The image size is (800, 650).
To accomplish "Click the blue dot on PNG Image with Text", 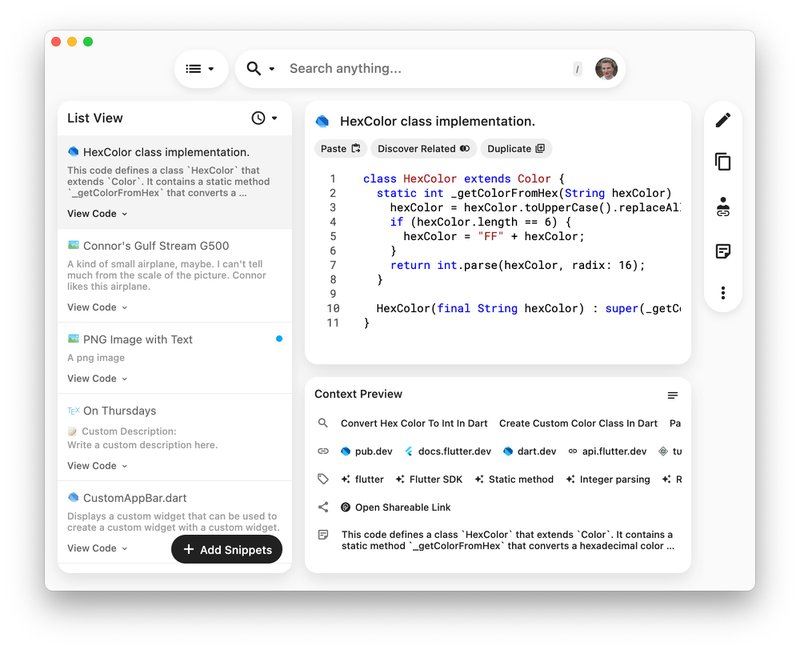I will [x=277, y=340].
